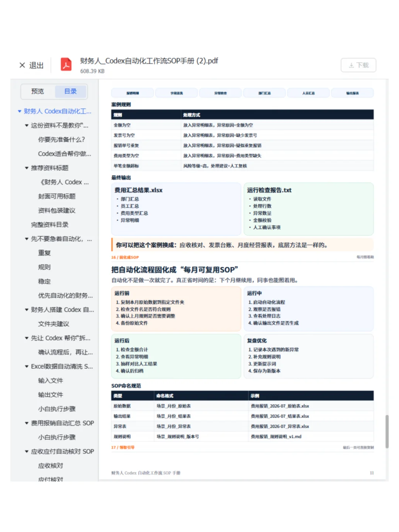Open outline entry 稳定
Screen dimensions: 399x532
coord(44,282)
